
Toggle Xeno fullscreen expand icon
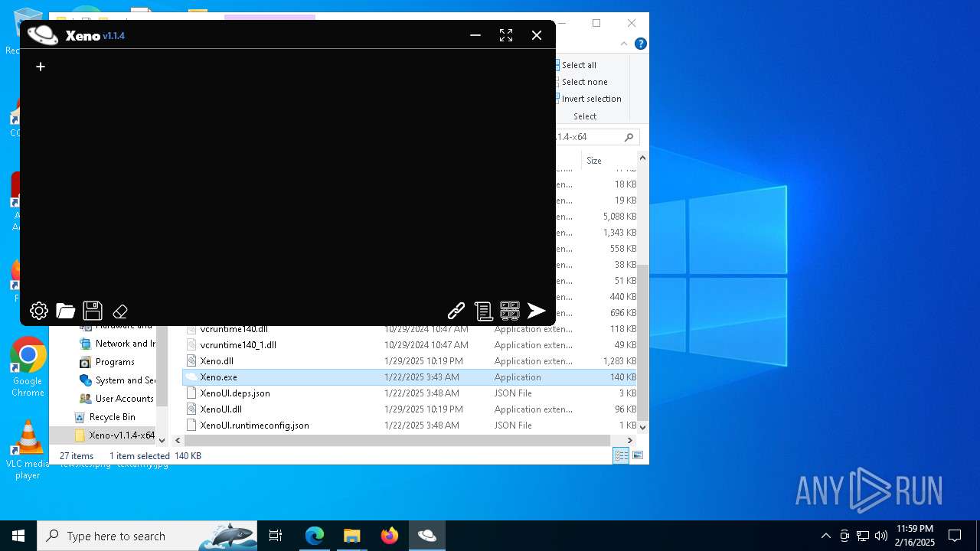[506, 35]
